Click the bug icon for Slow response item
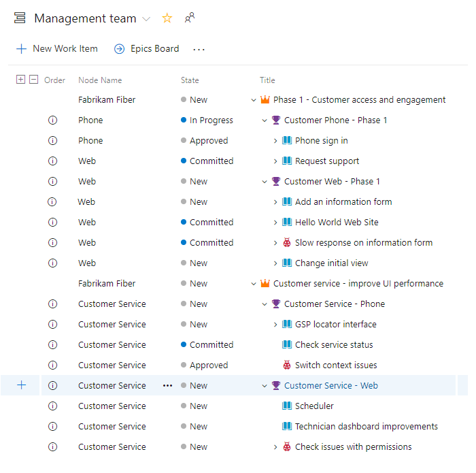The width and height of the screenshot is (476, 473). pyautogui.click(x=287, y=243)
